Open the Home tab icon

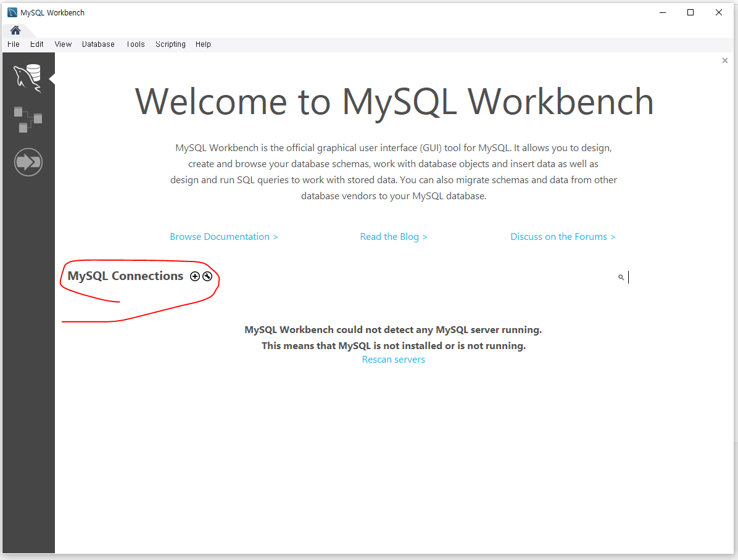click(15, 31)
